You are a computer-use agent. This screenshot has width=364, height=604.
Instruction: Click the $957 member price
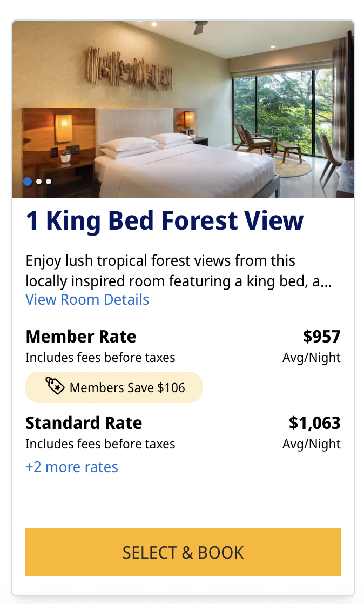321,337
